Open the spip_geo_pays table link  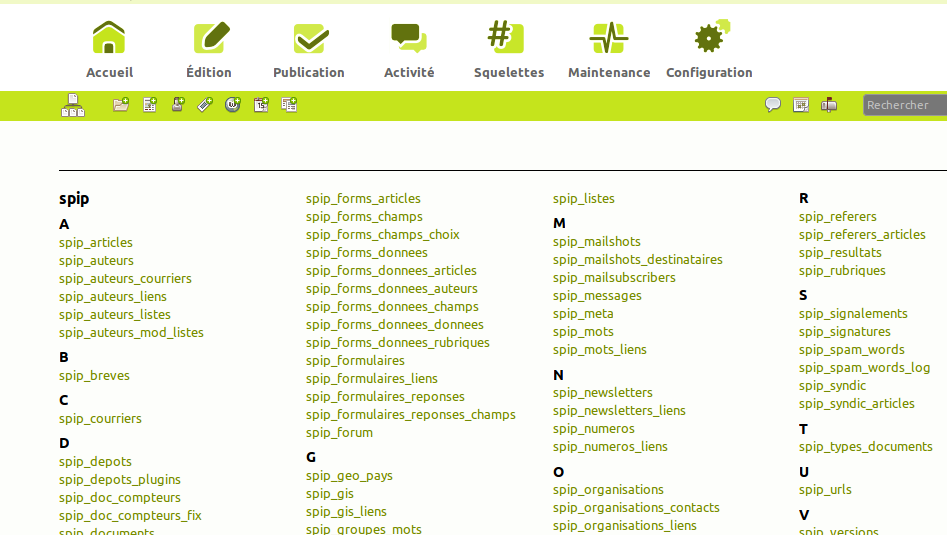point(349,476)
